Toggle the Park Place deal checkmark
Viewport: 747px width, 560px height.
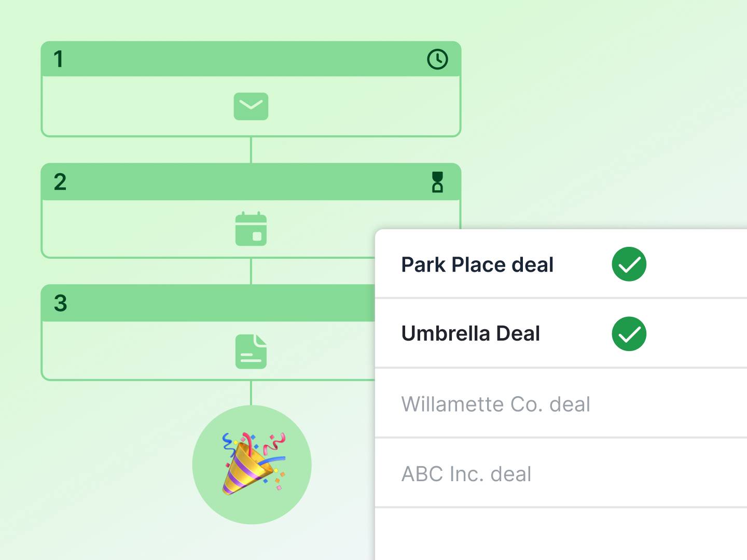pos(629,264)
